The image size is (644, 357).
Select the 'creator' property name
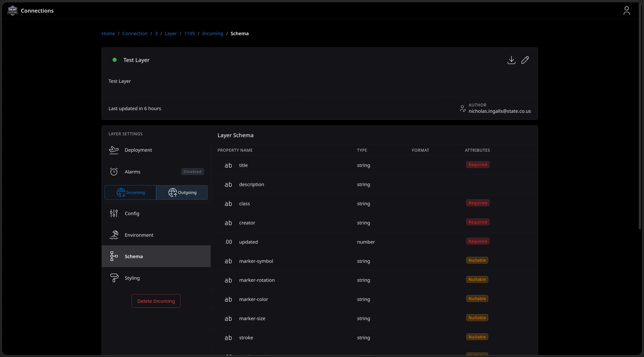coord(247,223)
